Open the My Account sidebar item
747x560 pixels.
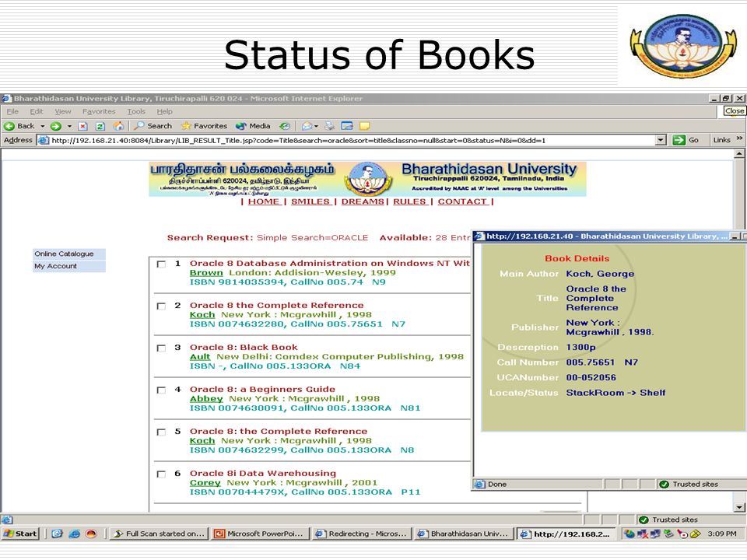[x=69, y=266]
